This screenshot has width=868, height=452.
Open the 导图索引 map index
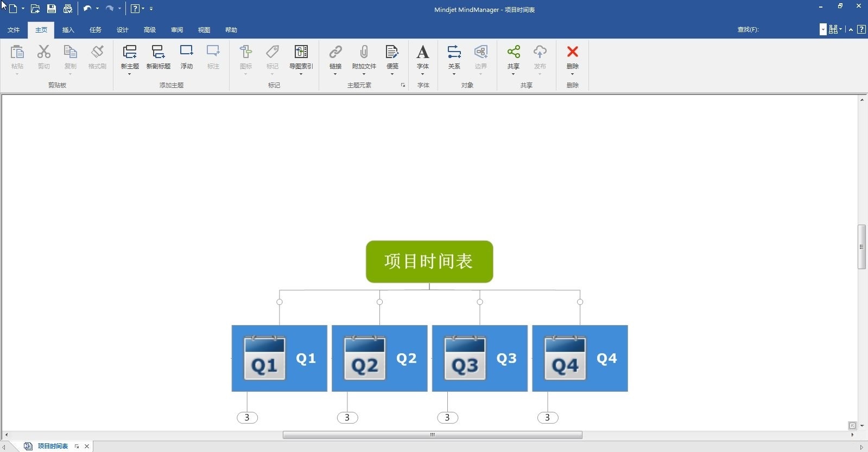coord(301,52)
